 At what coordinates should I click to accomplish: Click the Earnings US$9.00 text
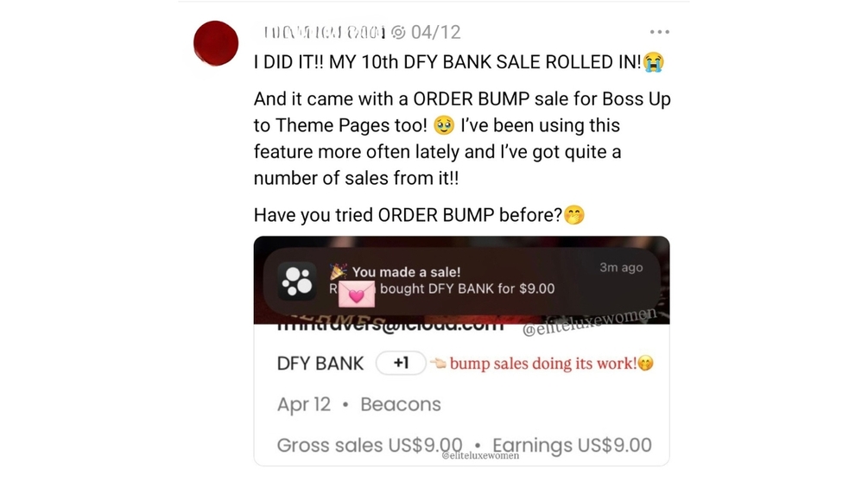pyautogui.click(x=572, y=446)
